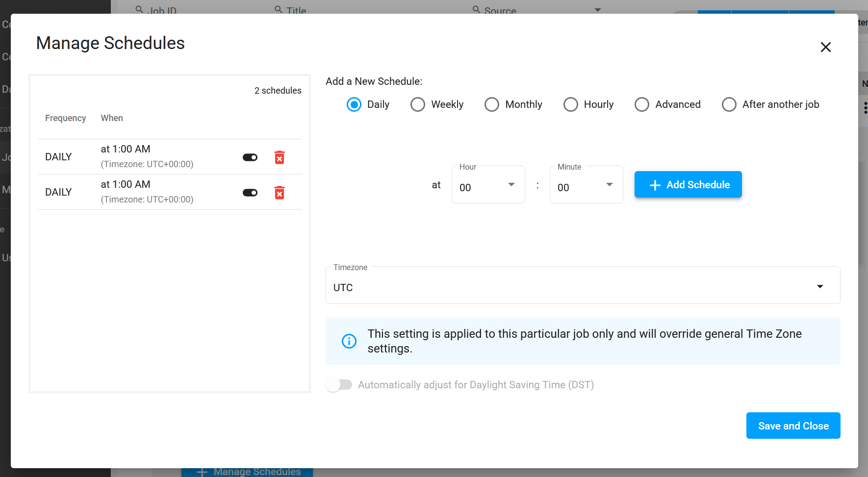Click the Manage Schedules button behind the dialog

pos(247,471)
